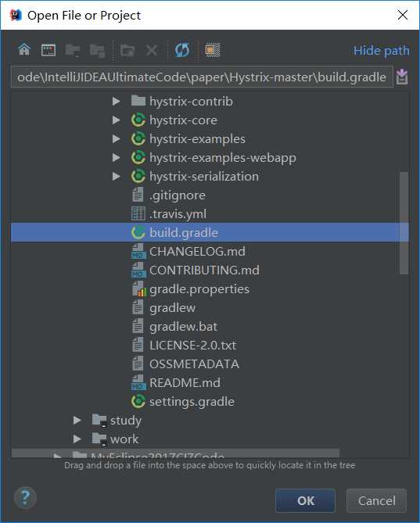Image resolution: width=420 pixels, height=523 pixels.
Task: Expand the hystrix-core module arrow
Action: [x=116, y=120]
